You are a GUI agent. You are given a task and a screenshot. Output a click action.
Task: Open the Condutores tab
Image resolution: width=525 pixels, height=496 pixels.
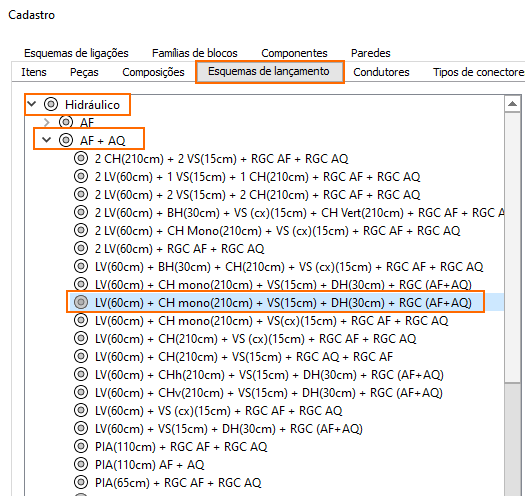(381, 72)
